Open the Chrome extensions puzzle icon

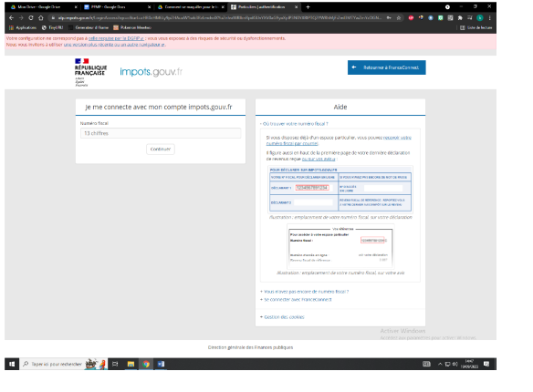click(460, 18)
